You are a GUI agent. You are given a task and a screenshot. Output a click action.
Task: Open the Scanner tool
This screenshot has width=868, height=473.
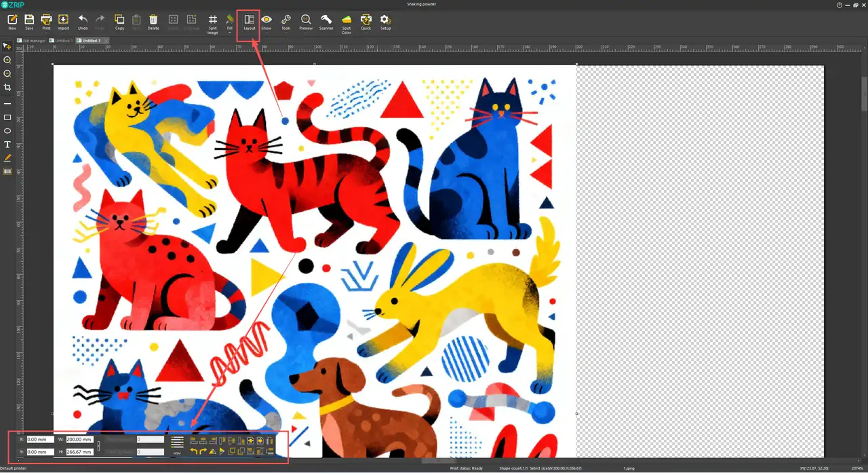coord(326,22)
